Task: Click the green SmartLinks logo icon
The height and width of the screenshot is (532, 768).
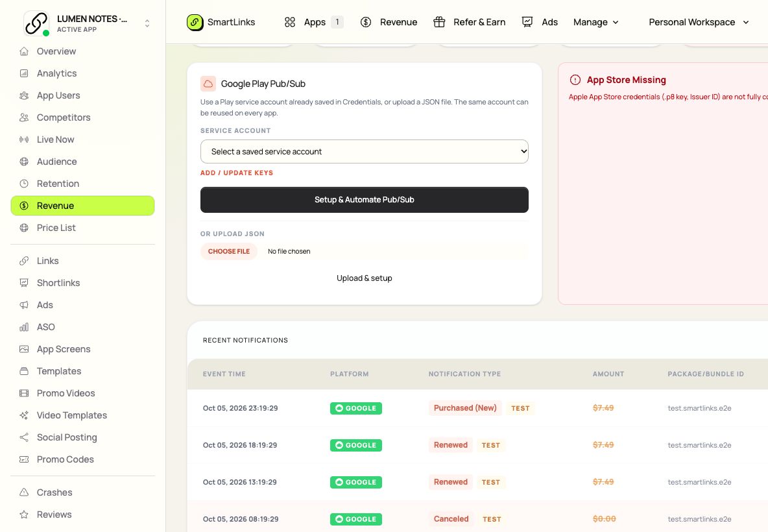Action: pos(195,23)
